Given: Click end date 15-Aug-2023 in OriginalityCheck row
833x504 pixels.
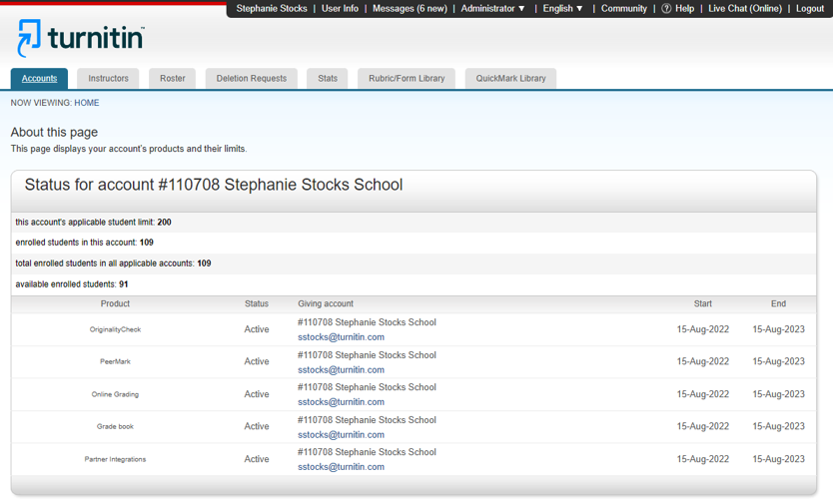Looking at the screenshot, I should (x=778, y=329).
